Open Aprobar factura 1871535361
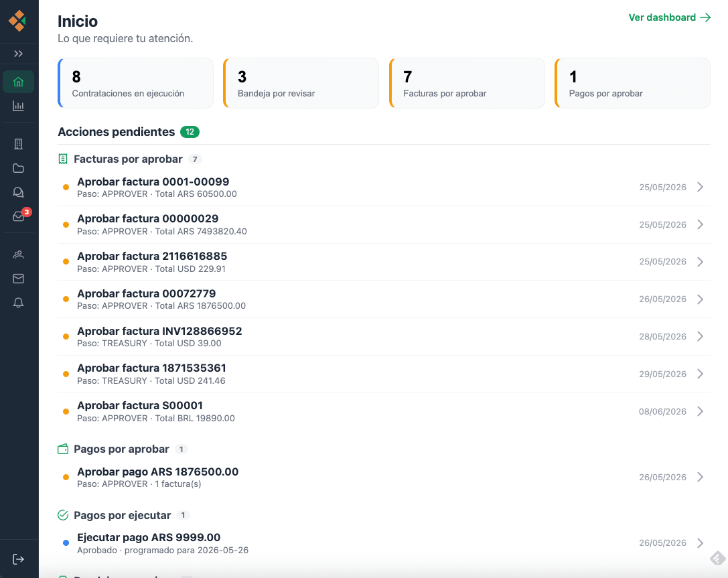This screenshot has height=578, width=728. 384,374
